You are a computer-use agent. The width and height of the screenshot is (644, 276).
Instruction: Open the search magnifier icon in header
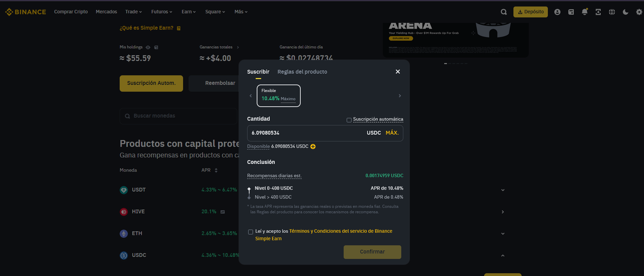point(504,12)
